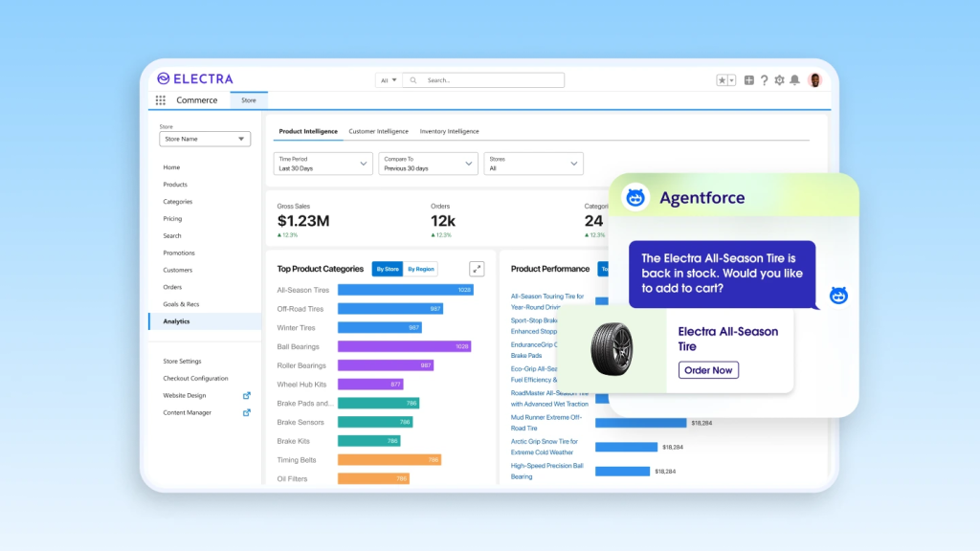This screenshot has width=980, height=551.
Task: Open the Compare To dropdown
Action: [428, 164]
